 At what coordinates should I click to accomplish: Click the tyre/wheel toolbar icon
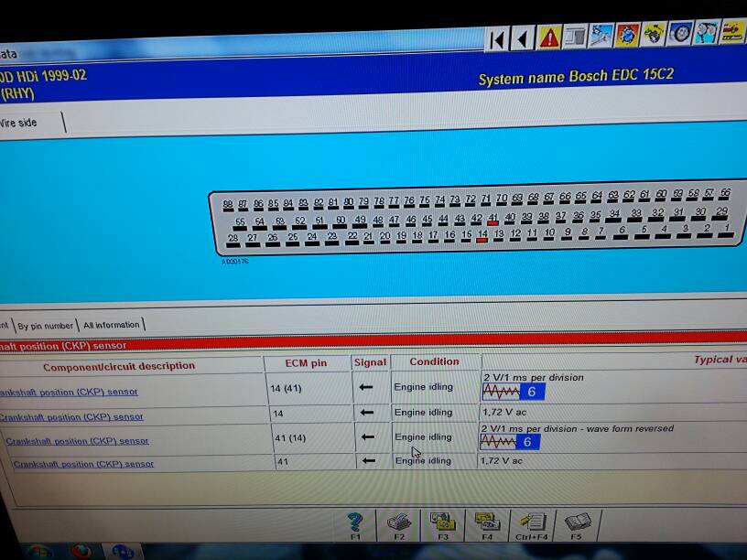point(680,35)
